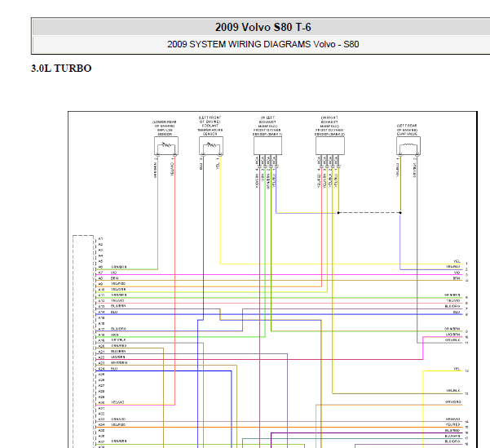Click the GRN label beside pin A18
Viewport: 490px width, 448px height.
(115, 335)
